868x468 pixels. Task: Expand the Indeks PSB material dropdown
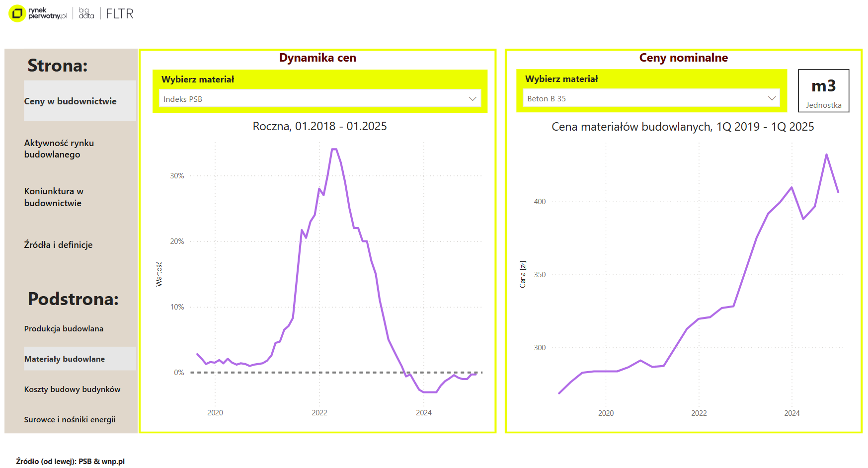coord(319,99)
